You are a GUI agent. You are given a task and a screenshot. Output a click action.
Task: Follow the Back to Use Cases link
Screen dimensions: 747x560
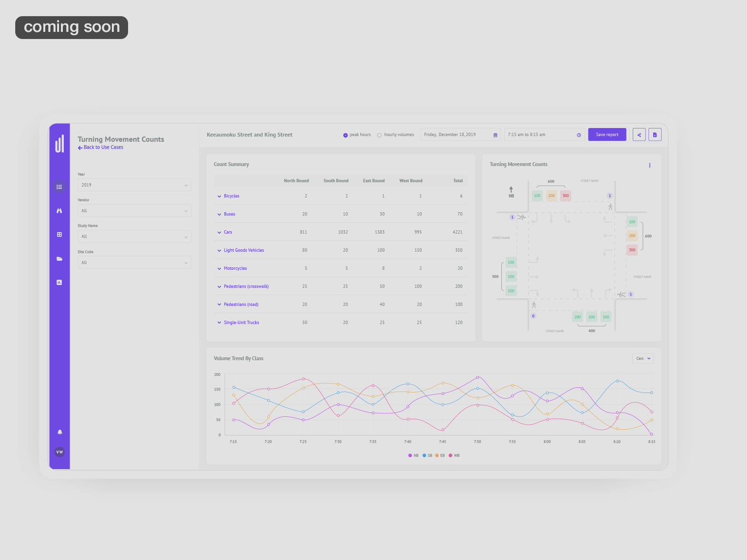[100, 147]
